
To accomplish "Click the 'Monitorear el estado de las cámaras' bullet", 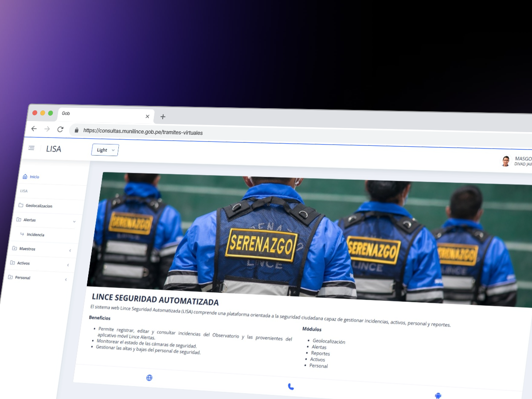I will pyautogui.click(x=146, y=344).
